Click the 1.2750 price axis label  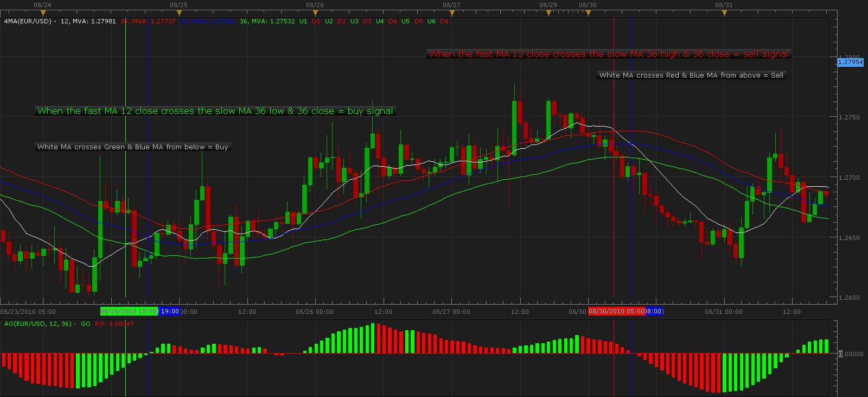(848, 117)
